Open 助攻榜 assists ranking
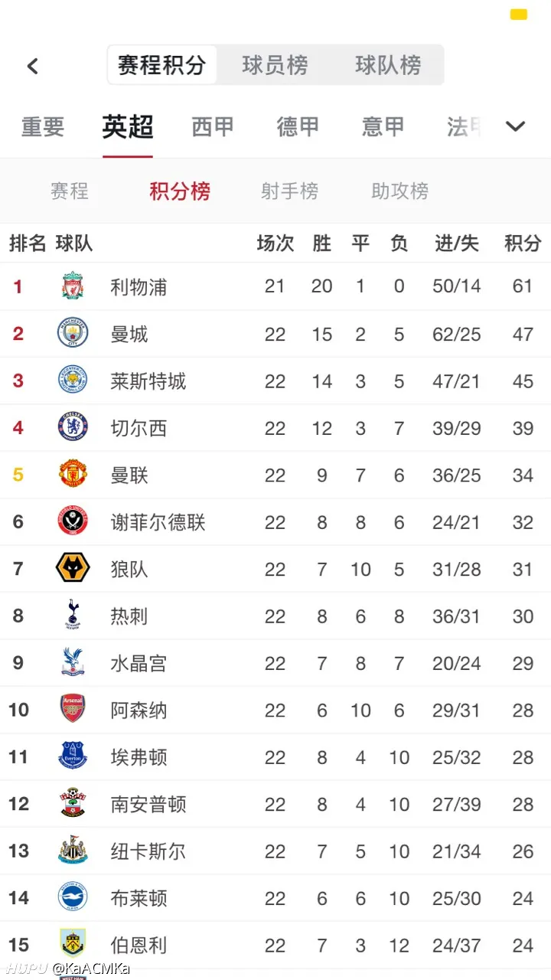This screenshot has width=551, height=980. [x=399, y=191]
